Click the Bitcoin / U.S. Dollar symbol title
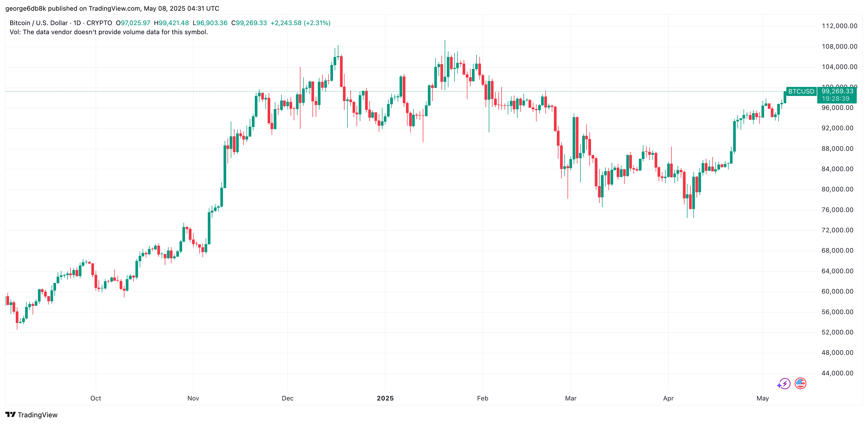The image size is (868, 424). point(38,23)
